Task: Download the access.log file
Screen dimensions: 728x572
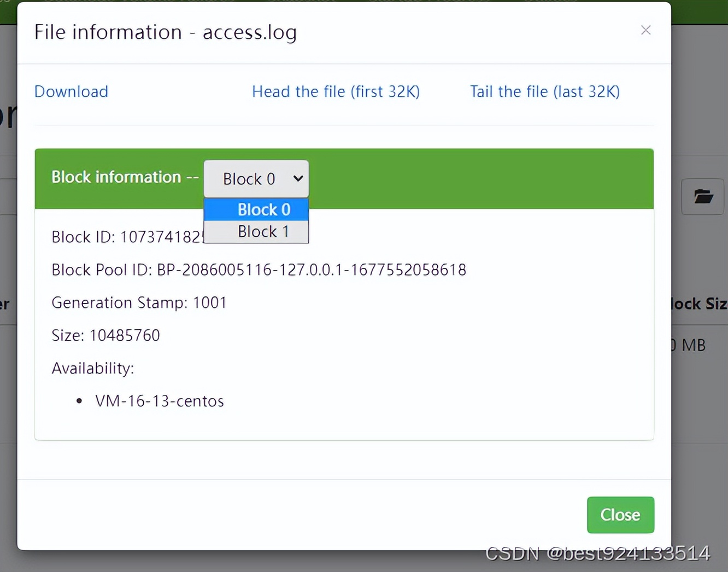Action: [71, 91]
